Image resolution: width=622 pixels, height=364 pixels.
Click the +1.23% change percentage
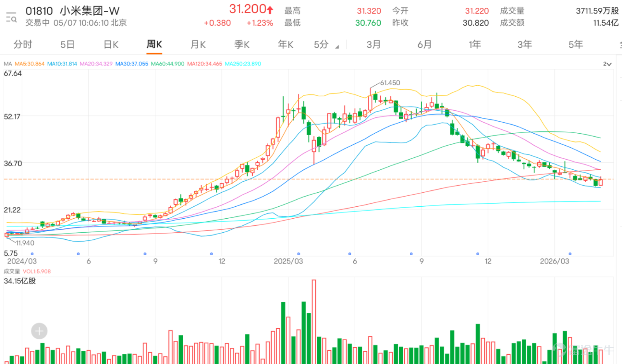[260, 23]
